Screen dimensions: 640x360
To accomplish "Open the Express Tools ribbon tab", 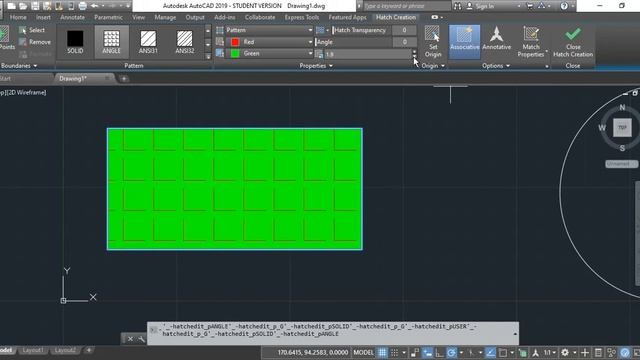I will (x=302, y=18).
